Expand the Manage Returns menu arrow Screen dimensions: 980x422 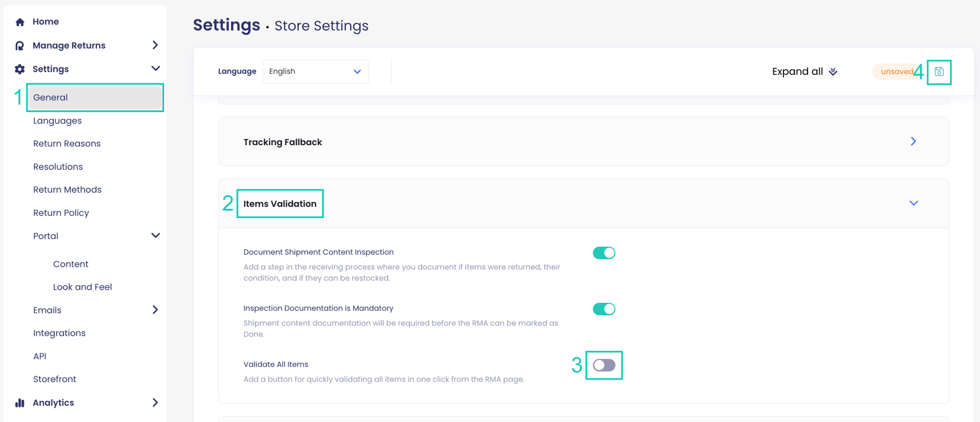coord(155,45)
